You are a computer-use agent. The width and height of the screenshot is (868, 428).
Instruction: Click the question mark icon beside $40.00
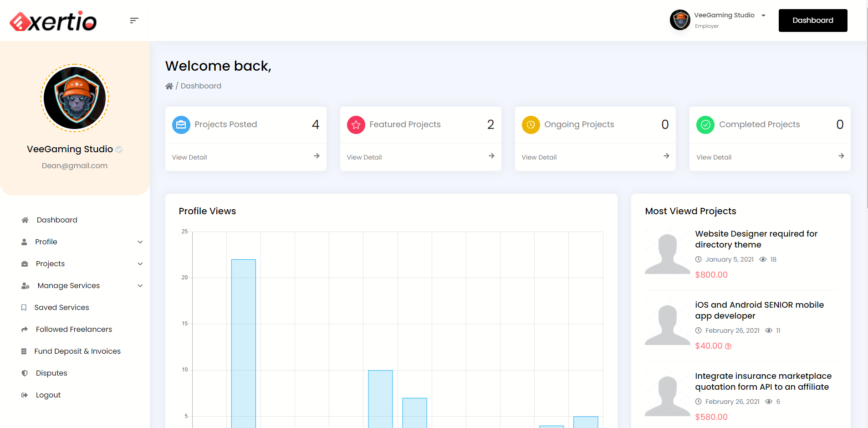click(x=728, y=346)
